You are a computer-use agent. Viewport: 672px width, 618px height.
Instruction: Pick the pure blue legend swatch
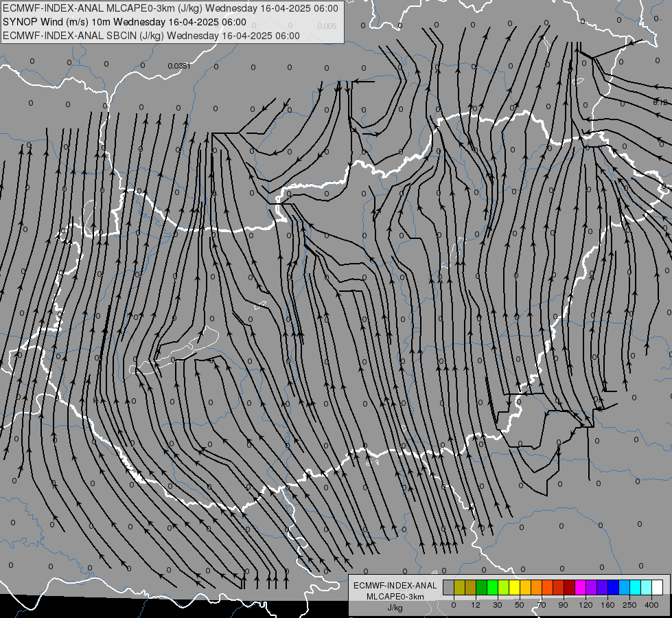[613, 587]
